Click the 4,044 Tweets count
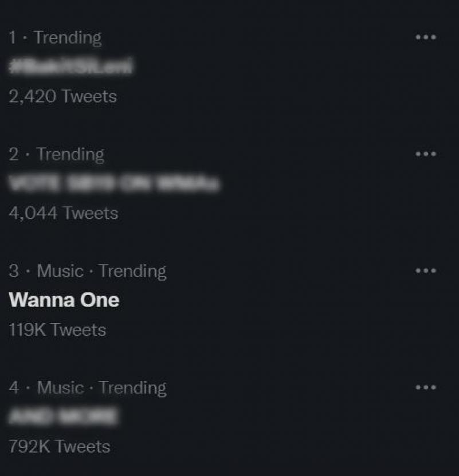Image resolution: width=459 pixels, height=476 pixels. pos(63,213)
